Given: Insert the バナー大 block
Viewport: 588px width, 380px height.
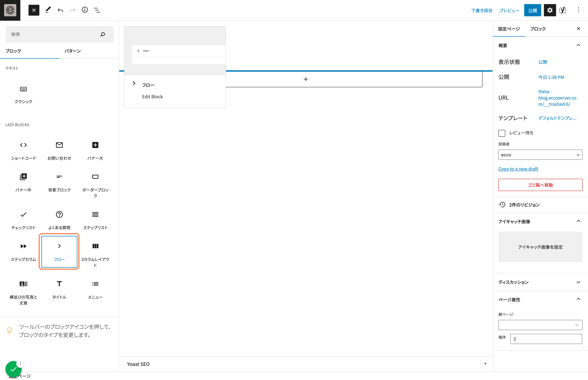Looking at the screenshot, I should [x=95, y=151].
